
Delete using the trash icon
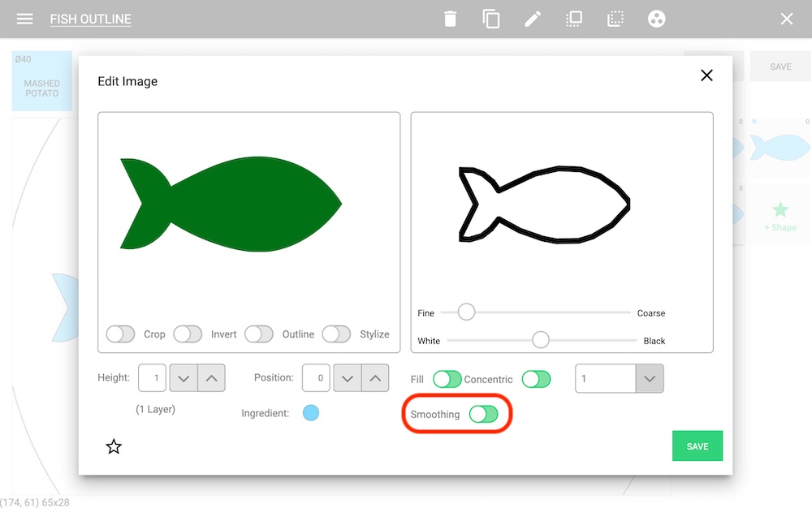click(450, 19)
